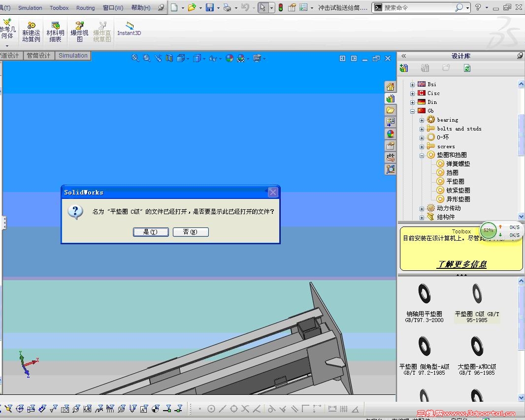Collapse the 垫圈和挡圈 folder
This screenshot has width=525, height=420.
(x=422, y=156)
